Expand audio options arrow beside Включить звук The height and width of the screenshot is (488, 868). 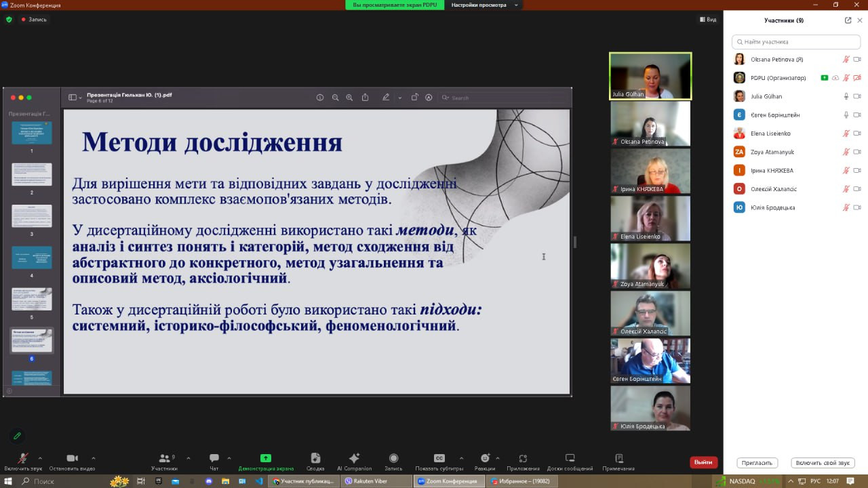(x=40, y=457)
